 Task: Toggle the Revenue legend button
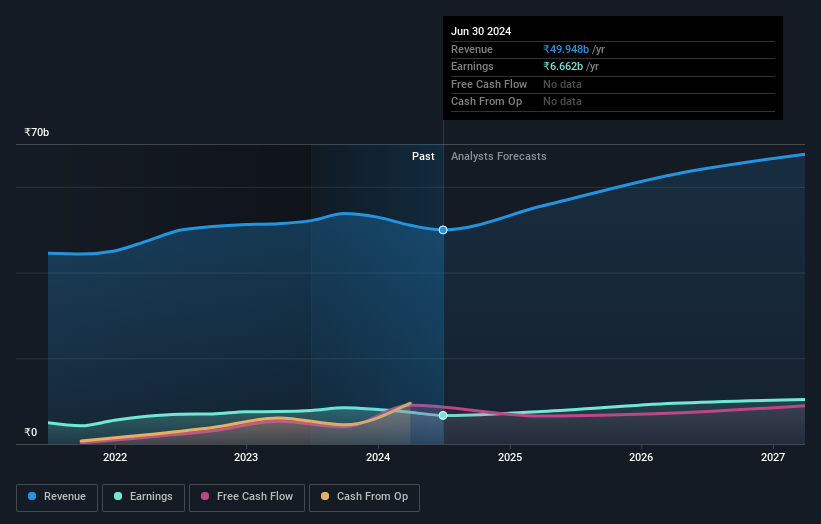point(57,497)
